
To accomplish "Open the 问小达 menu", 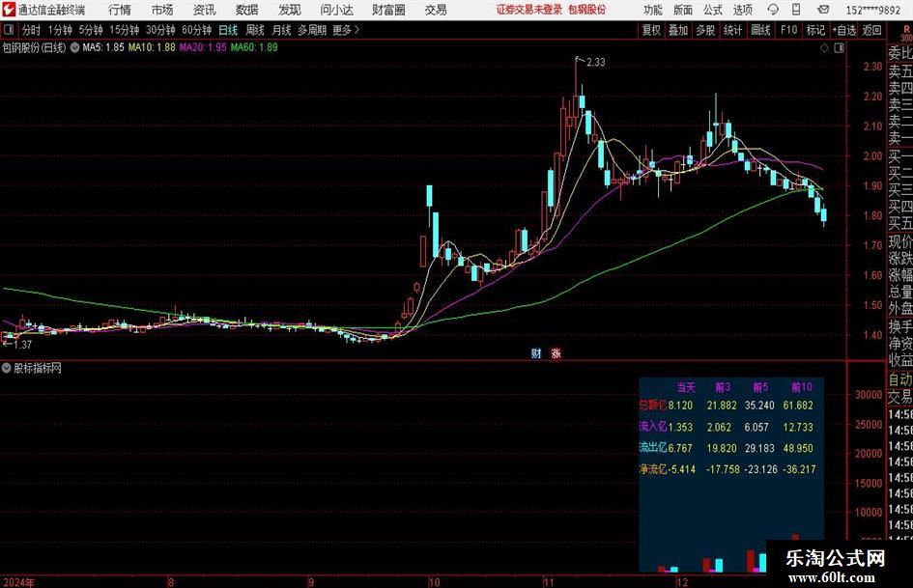I will coord(336,10).
